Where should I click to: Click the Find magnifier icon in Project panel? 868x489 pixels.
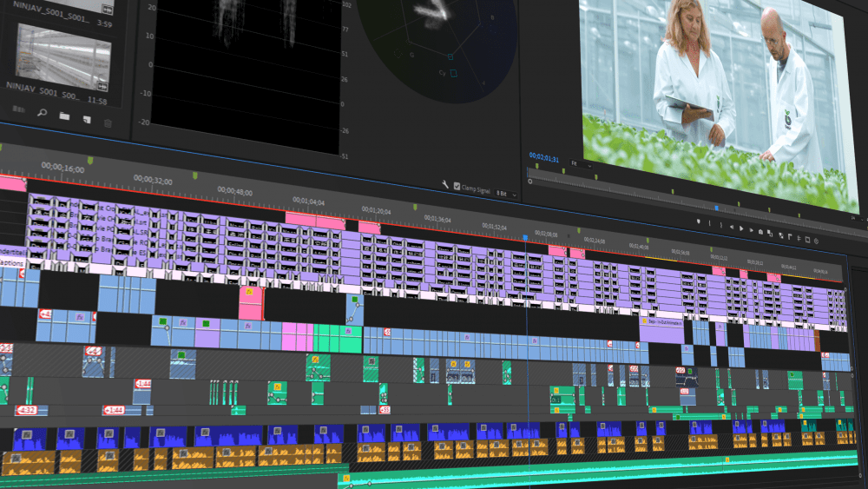coord(42,112)
